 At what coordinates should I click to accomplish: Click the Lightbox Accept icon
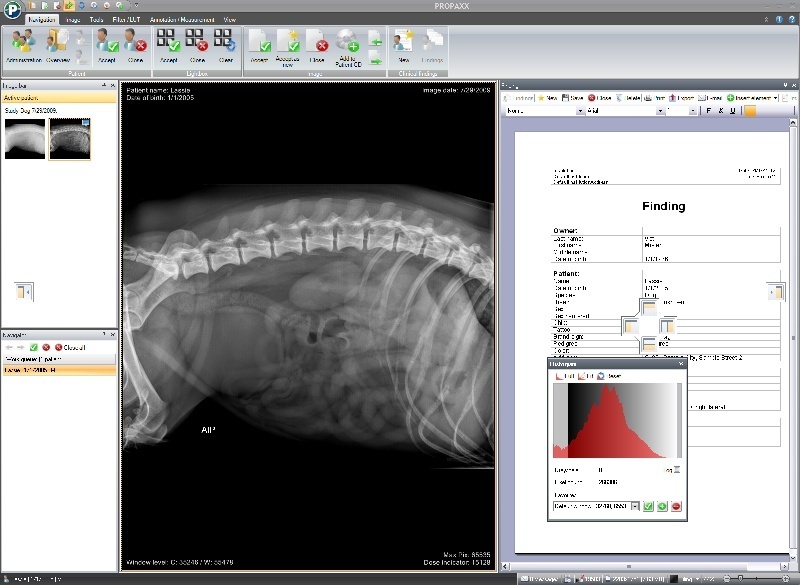[x=168, y=44]
